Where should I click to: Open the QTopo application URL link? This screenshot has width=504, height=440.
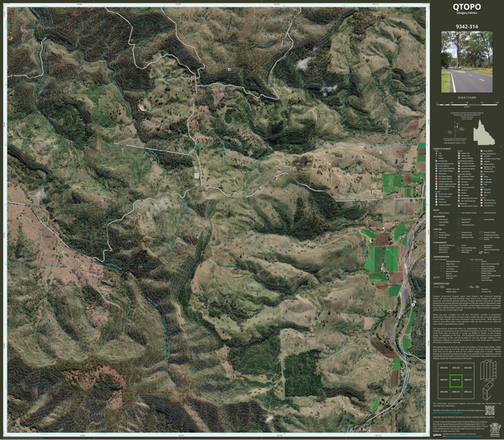(x=448, y=412)
